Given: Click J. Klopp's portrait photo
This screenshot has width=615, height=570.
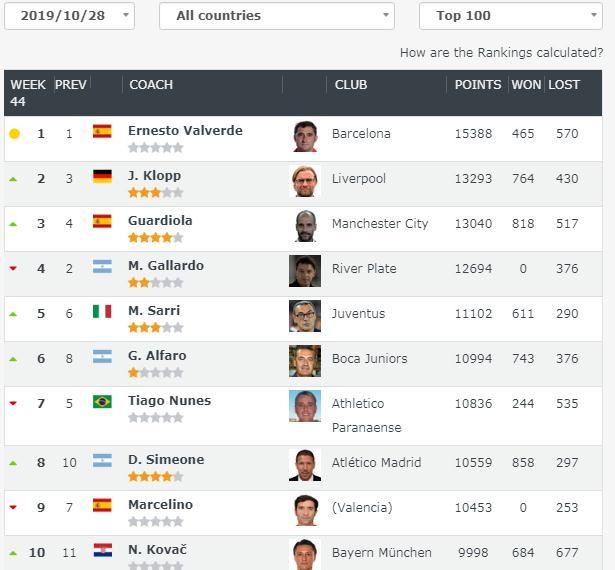Looking at the screenshot, I should point(305,181).
